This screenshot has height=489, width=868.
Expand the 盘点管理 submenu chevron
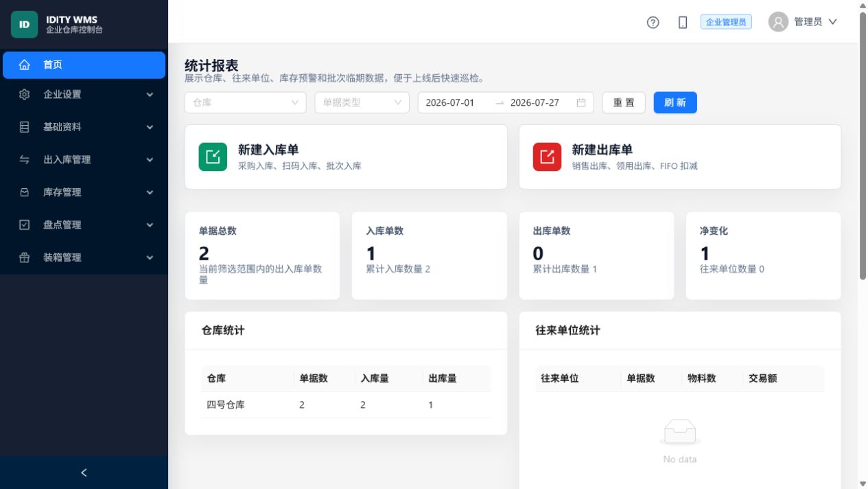(150, 225)
